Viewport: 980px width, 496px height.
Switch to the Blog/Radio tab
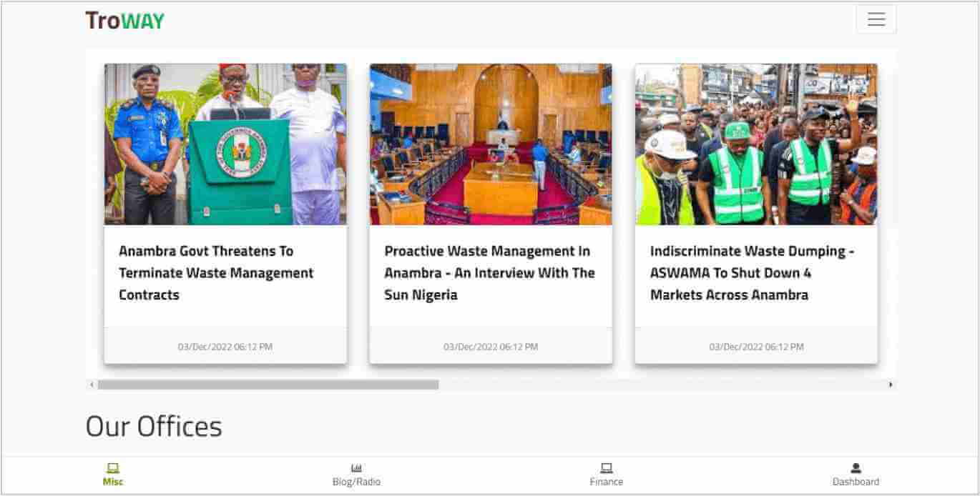[x=356, y=482]
